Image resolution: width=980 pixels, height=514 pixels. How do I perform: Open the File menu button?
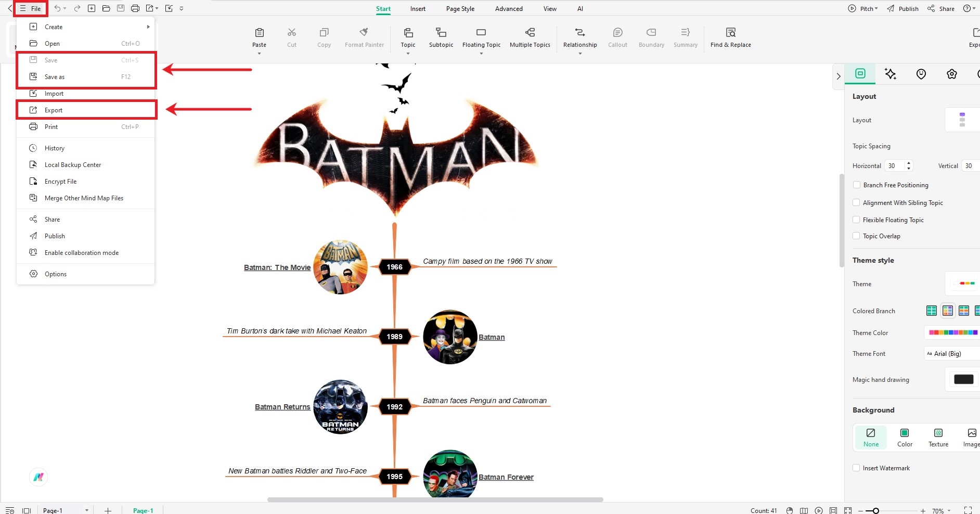pos(31,8)
